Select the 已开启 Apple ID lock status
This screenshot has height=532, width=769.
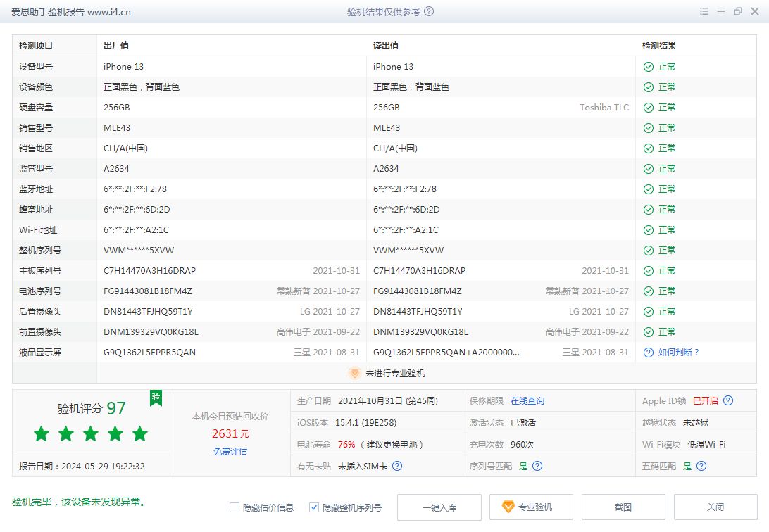[x=705, y=400]
